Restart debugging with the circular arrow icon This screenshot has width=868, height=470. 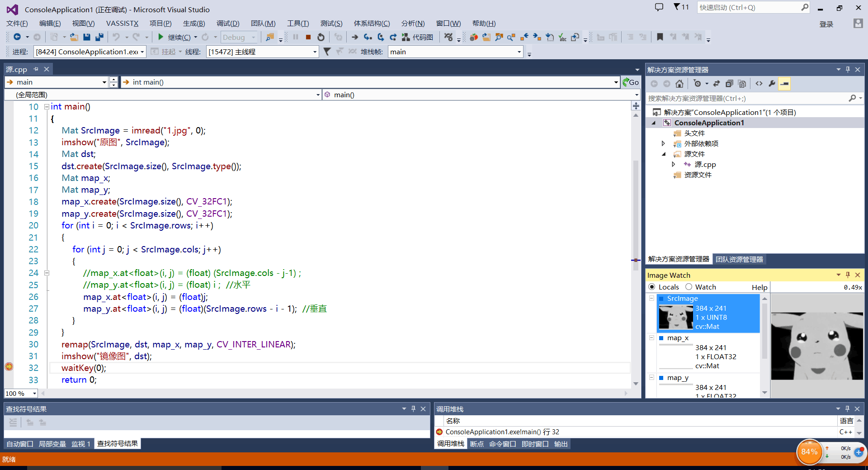pos(321,37)
